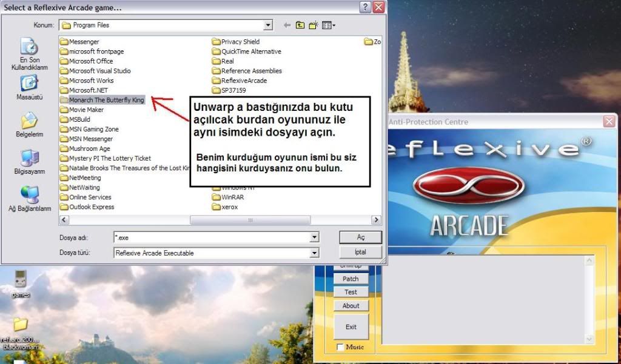Viewport: 621px width, 364px height.
Task: Open En Son Kullandıklarım in the places bar
Action: point(29,54)
